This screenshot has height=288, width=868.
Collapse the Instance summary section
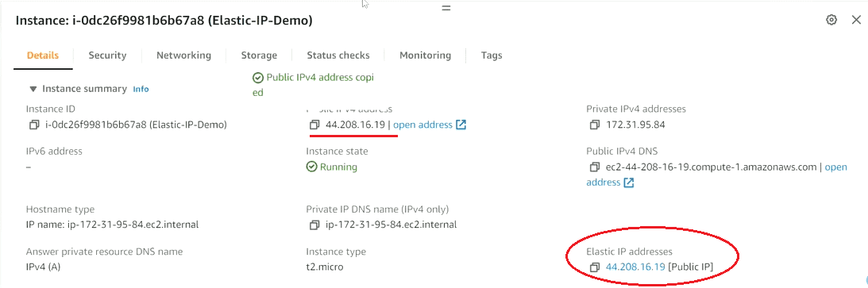tap(33, 89)
